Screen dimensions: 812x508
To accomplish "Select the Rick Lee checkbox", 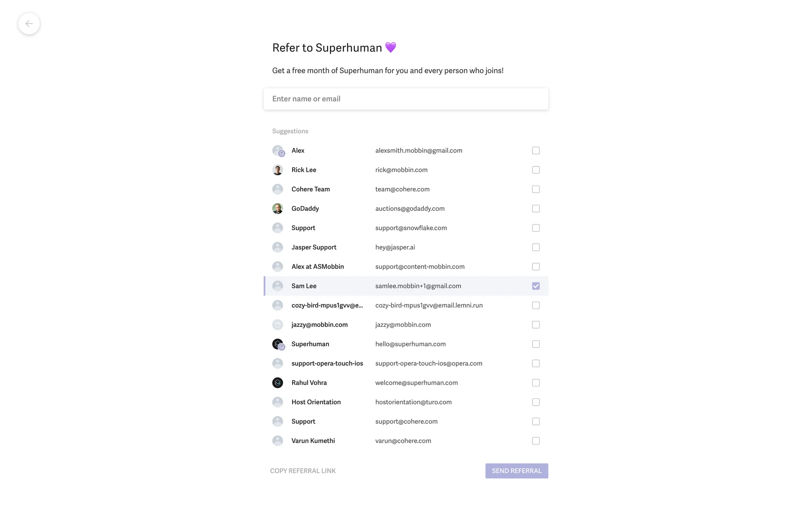I will [x=536, y=170].
